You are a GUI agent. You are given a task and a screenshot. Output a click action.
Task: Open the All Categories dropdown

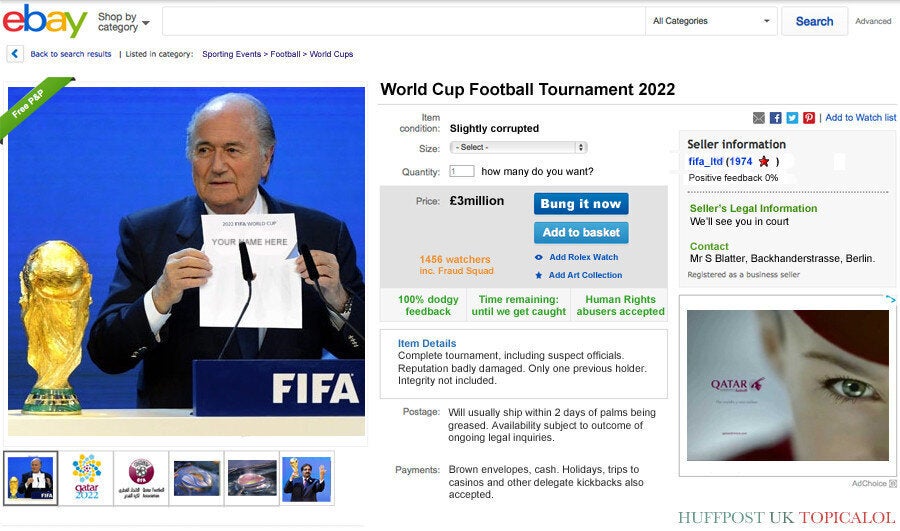tap(711, 21)
